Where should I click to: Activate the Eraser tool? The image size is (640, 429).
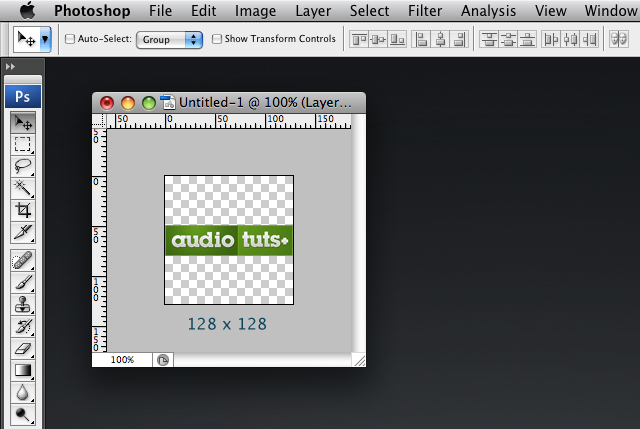(23, 349)
